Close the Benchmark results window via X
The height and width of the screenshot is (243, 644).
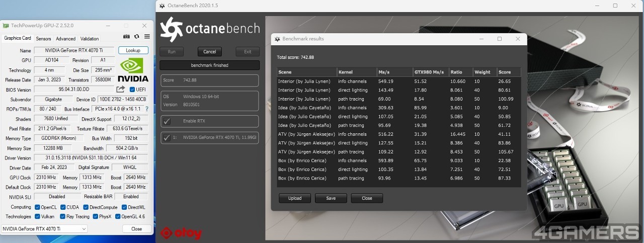[x=518, y=39]
